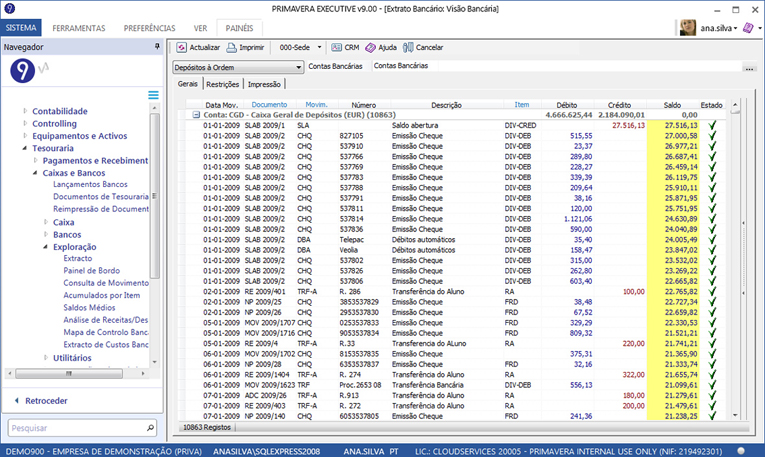
Task: Click the Ajuda help icon
Action: [x=371, y=47]
